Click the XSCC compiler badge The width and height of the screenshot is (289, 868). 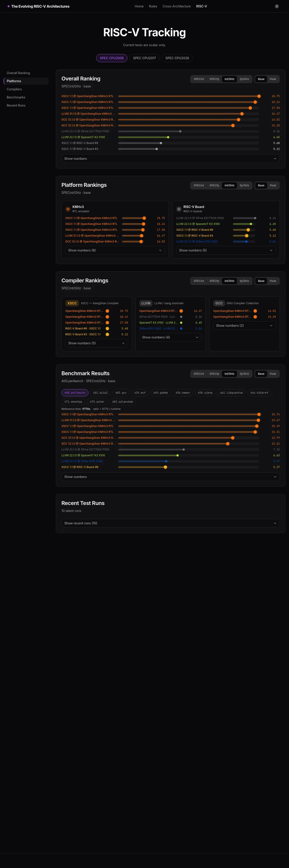tap(72, 303)
